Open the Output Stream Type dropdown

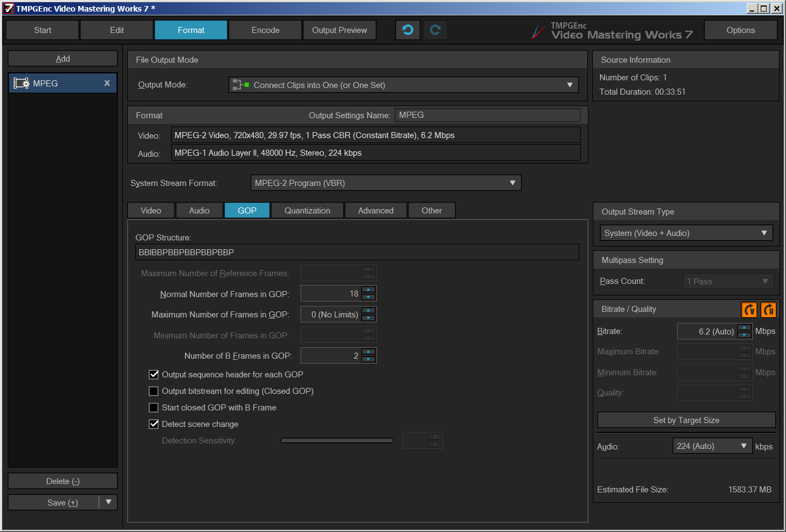click(x=686, y=233)
